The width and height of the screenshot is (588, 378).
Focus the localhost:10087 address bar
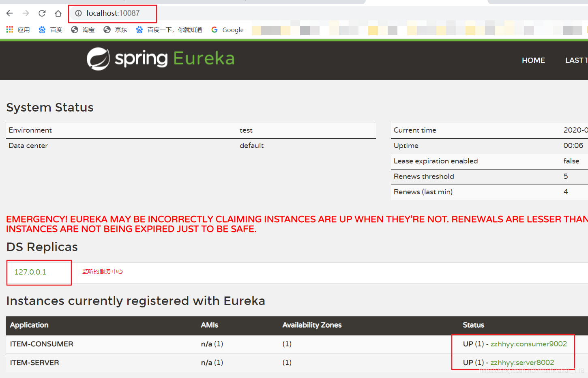pos(113,13)
